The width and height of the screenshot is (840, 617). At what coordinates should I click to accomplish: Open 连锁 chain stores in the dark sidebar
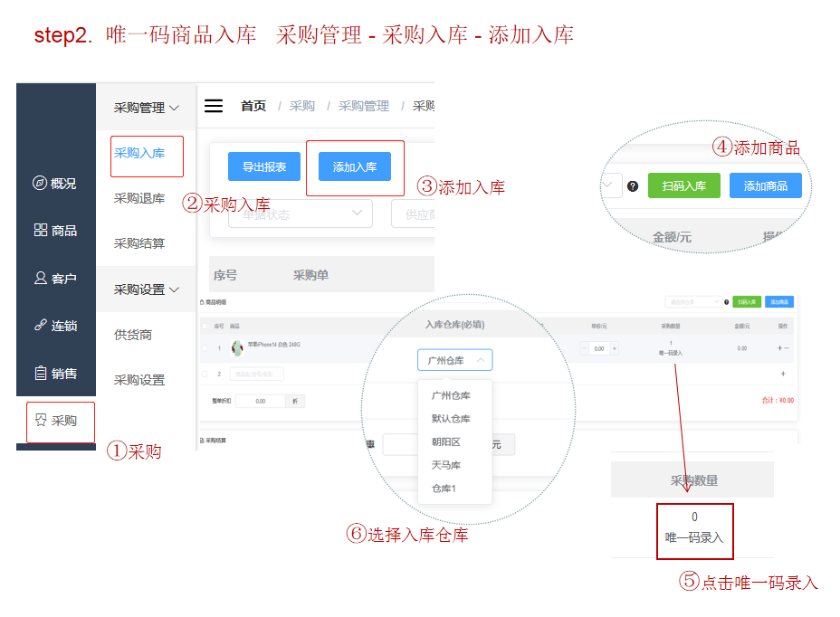[55, 326]
